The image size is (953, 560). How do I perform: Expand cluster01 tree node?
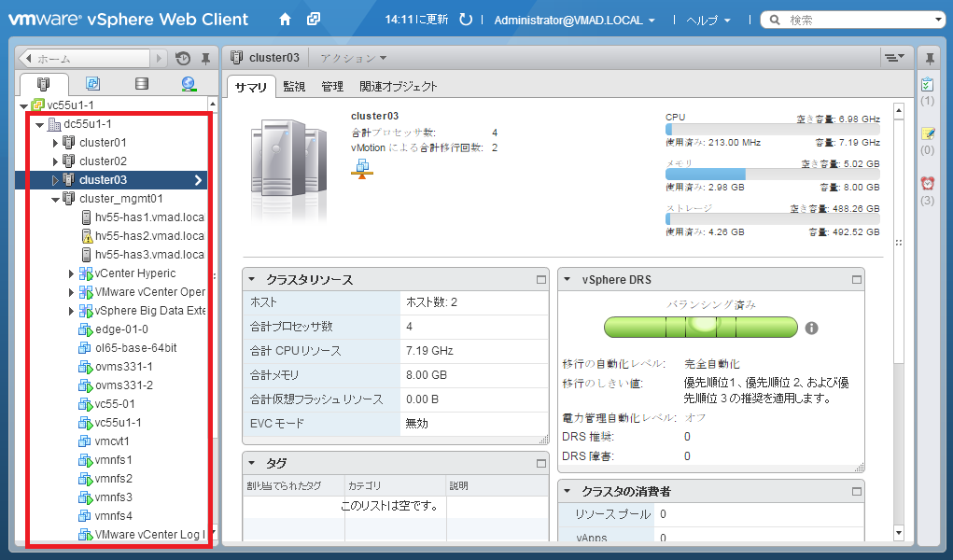55,143
